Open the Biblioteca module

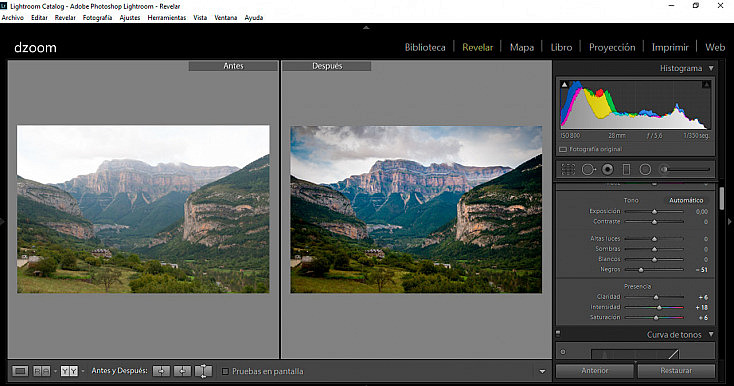[x=425, y=47]
